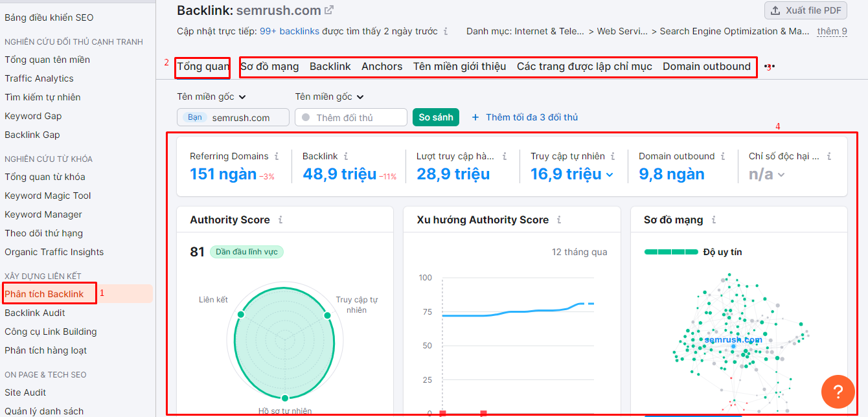Click Xuất file PDF button
The height and width of the screenshot is (417, 868).
806,10
